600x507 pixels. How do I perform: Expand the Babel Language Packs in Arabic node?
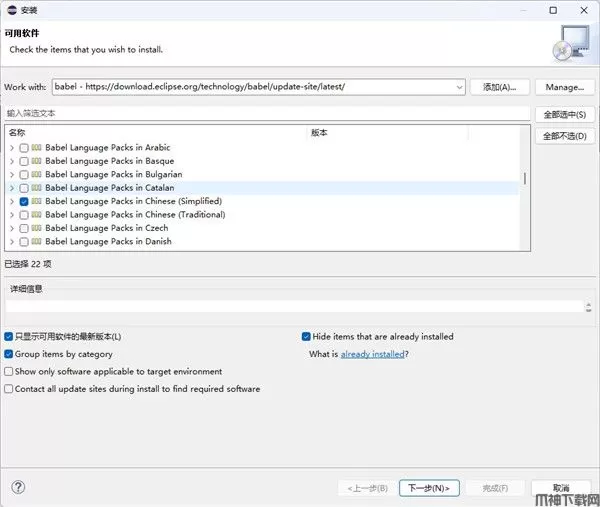[x=12, y=148]
